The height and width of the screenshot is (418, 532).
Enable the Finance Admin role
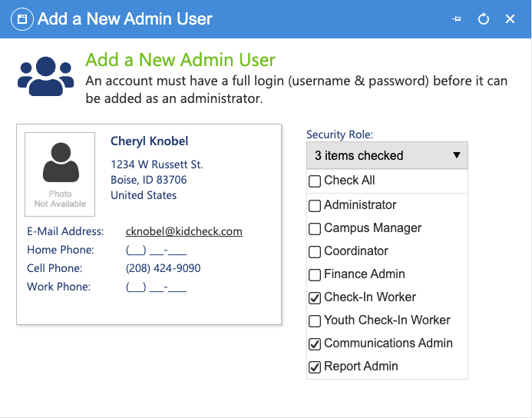coord(315,275)
